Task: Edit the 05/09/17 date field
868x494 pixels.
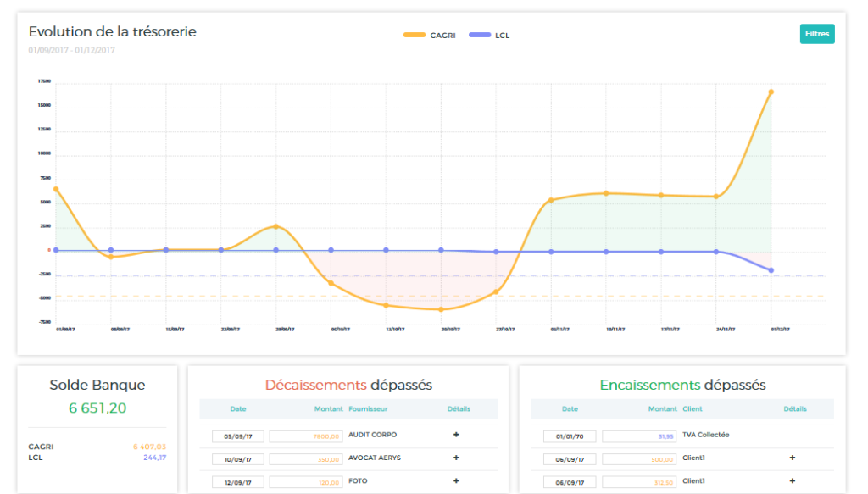Action: 238,436
